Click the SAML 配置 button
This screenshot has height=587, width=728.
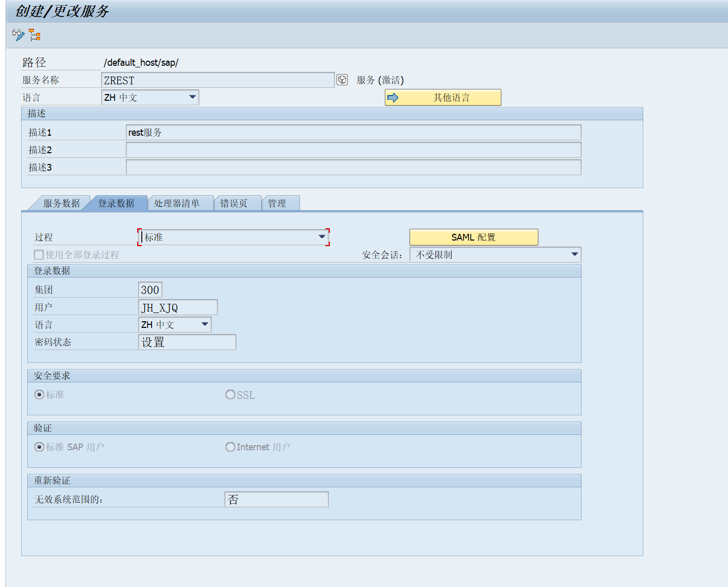473,237
